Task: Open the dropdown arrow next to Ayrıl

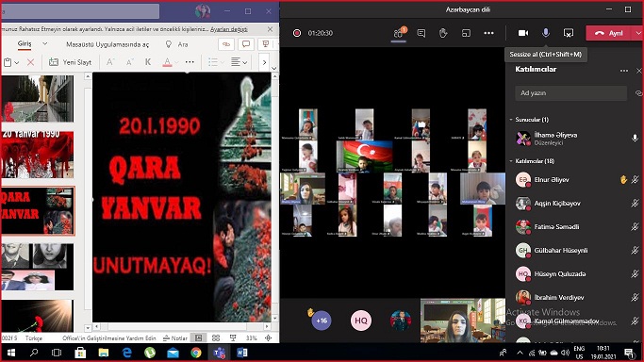Action: pos(638,33)
